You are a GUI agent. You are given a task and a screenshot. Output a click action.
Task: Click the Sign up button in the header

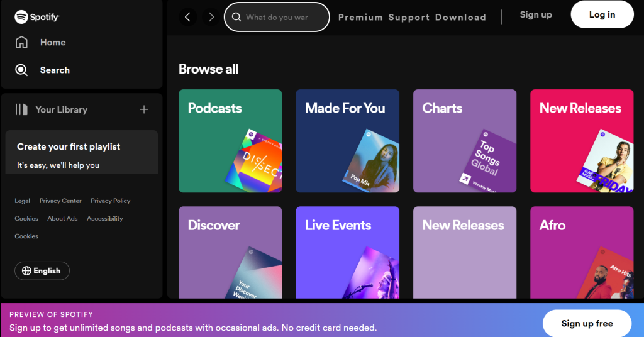click(x=536, y=15)
